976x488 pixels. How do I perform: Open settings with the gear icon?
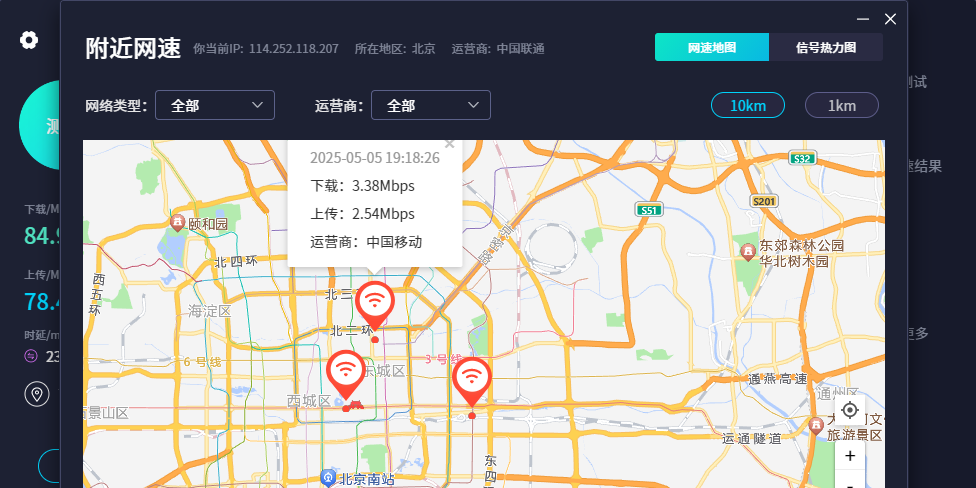[x=29, y=40]
